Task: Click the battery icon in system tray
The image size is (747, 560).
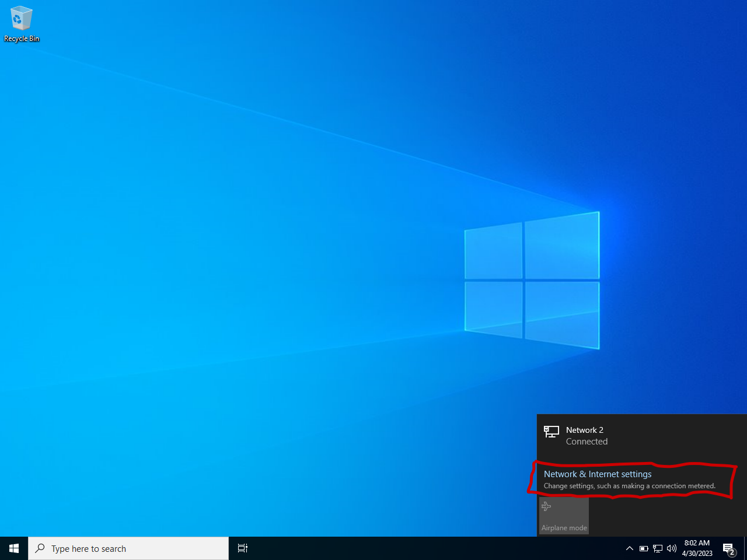Action: [644, 548]
